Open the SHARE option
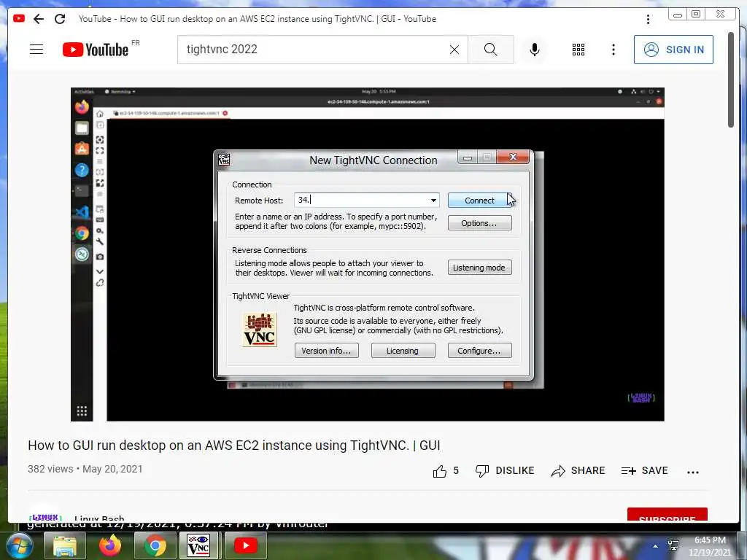The image size is (747, 560). pos(578,471)
